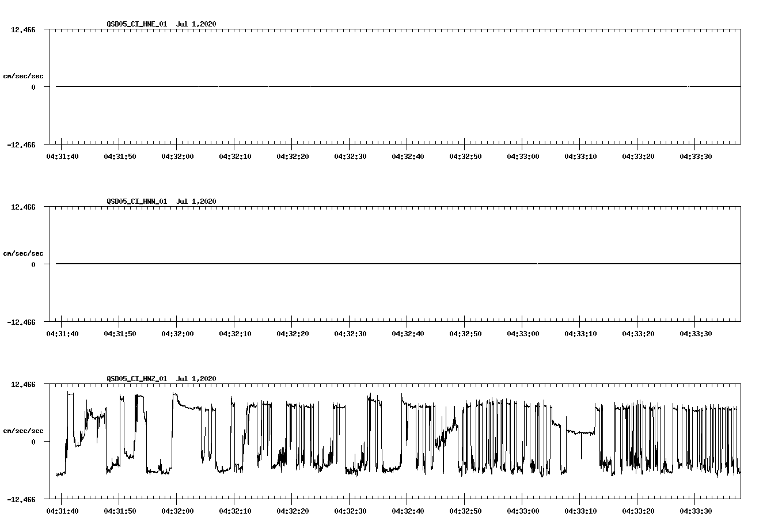
Task: Select 04:33:30 tick label under HNN plot
Action: 696,334
